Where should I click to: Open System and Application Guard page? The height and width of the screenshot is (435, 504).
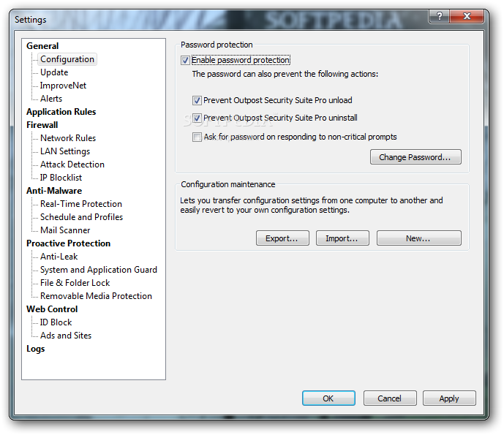(99, 270)
